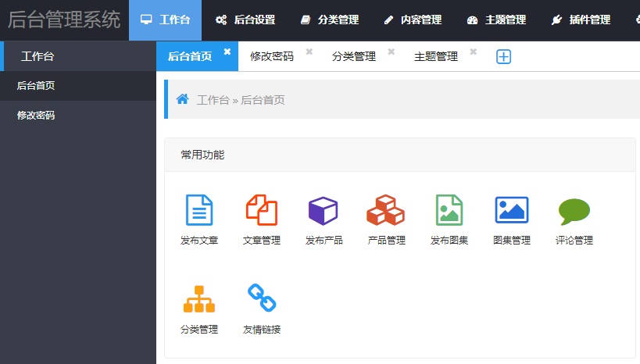Open 后台设置 in top navigation
Viewport: 640px width, 364px height.
click(245, 20)
